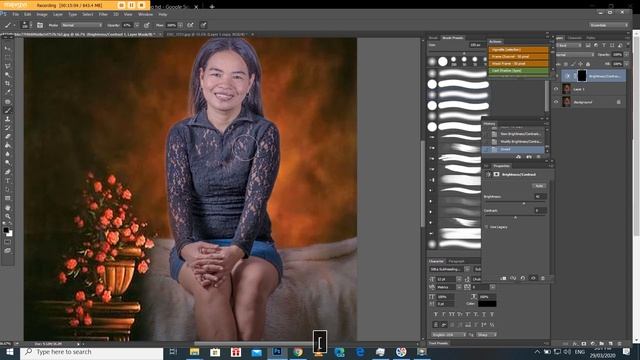This screenshot has height=360, width=640.
Task: Toggle visibility of Layer 1
Action: [x=556, y=89]
